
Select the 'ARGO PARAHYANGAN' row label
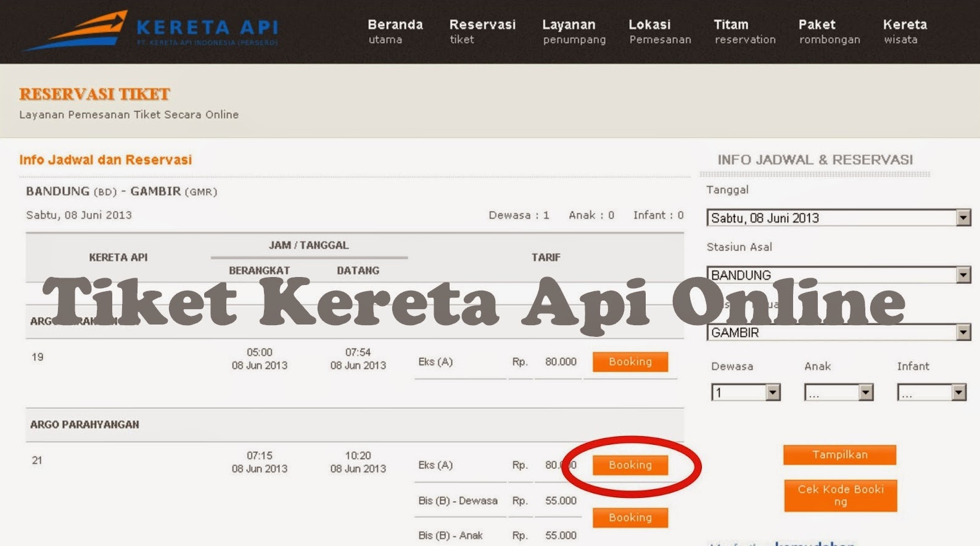pyautogui.click(x=84, y=424)
